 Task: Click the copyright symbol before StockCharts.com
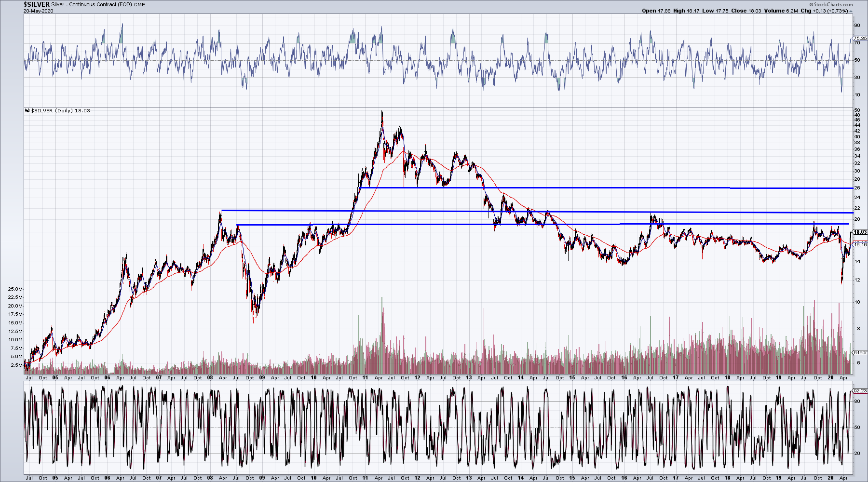click(x=811, y=5)
